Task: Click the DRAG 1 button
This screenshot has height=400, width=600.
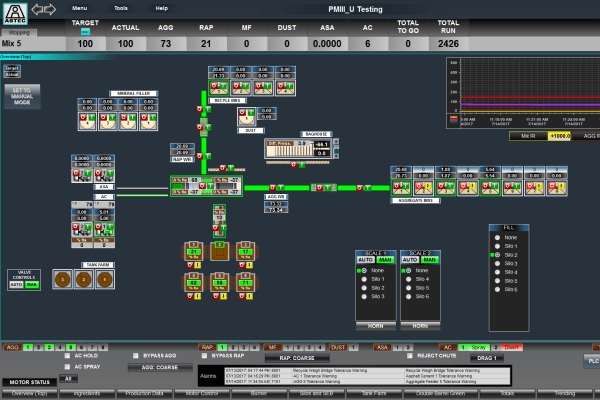Action: click(487, 358)
